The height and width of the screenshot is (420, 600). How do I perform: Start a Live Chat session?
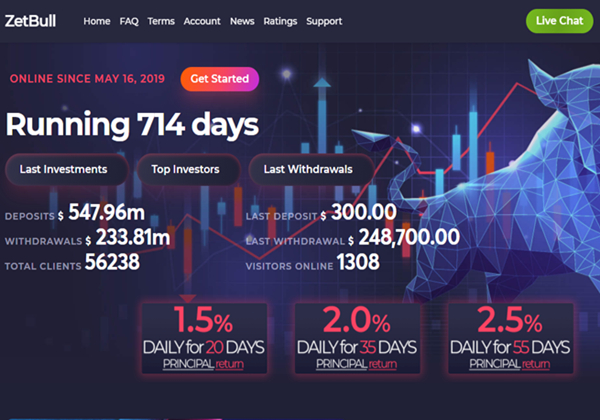(558, 21)
